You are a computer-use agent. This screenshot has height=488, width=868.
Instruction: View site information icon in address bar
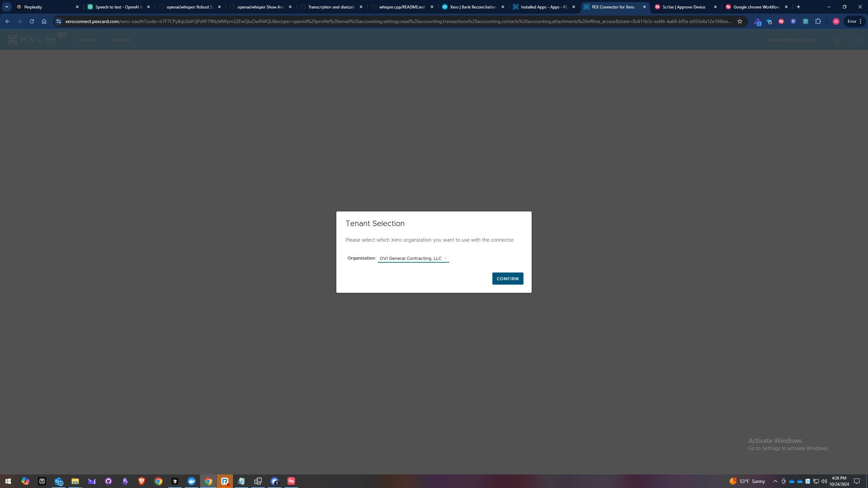59,21
